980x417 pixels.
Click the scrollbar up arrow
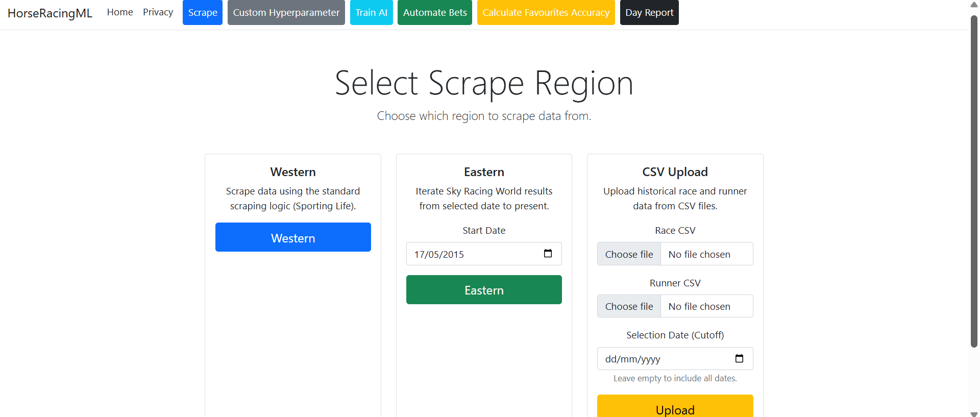coord(974,5)
